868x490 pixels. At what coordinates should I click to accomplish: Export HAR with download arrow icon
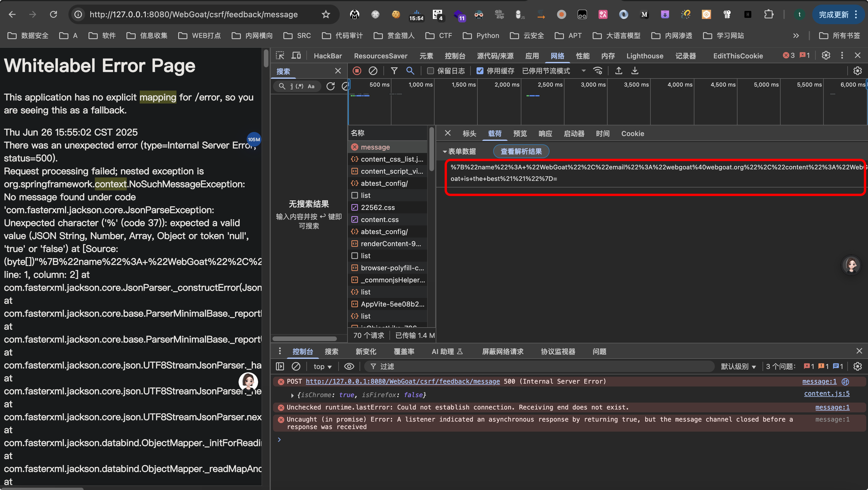coord(635,71)
